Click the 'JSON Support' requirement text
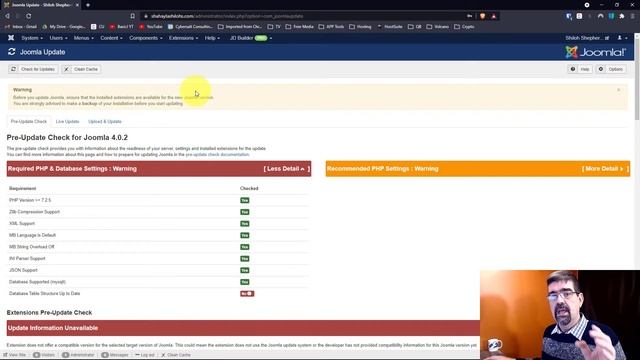 (x=23, y=270)
